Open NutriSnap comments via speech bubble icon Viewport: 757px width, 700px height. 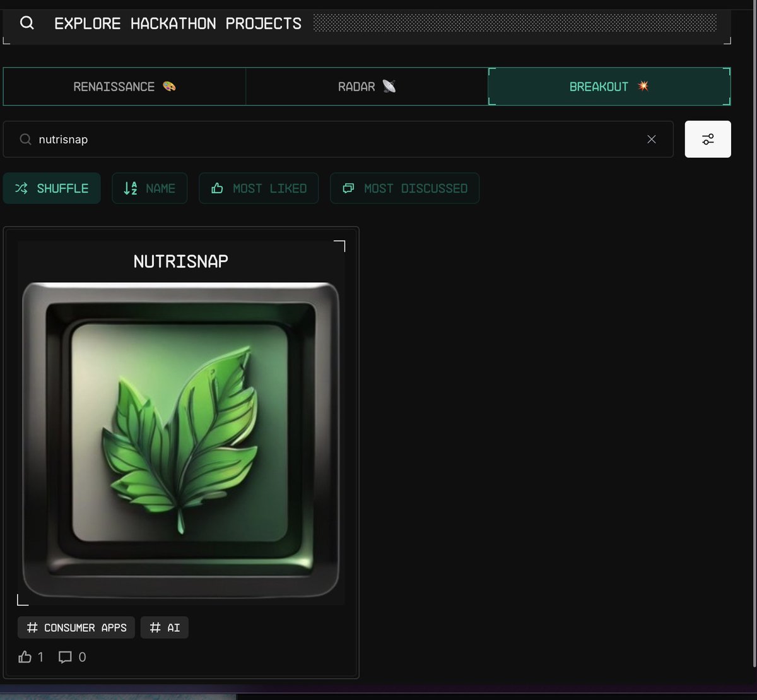coord(65,657)
